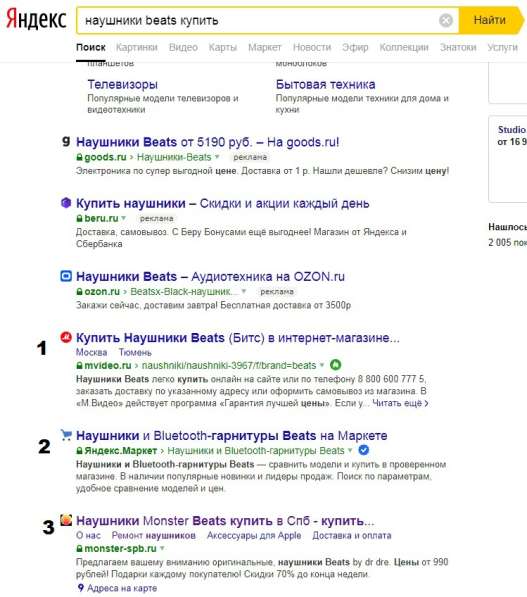Expand the Читать ещё snippet link
This screenshot has width=527, height=597.
coord(400,403)
